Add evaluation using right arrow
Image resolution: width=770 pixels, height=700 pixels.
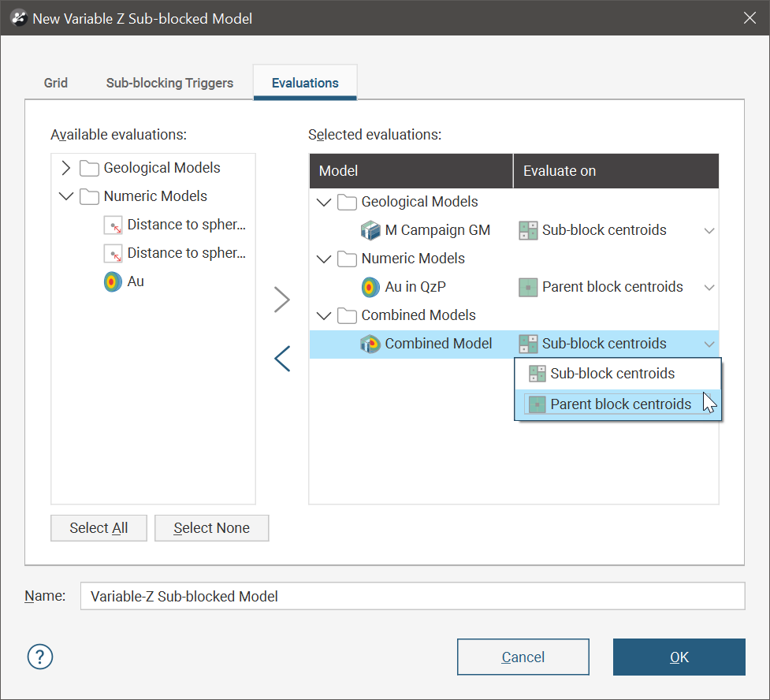[282, 300]
